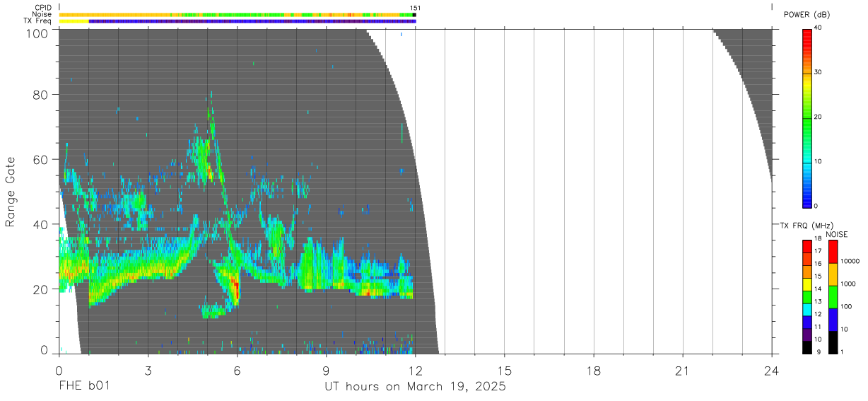The width and height of the screenshot is (868, 401).
Task: Click the 15 tick on UT hours axis
Action: pos(505,370)
